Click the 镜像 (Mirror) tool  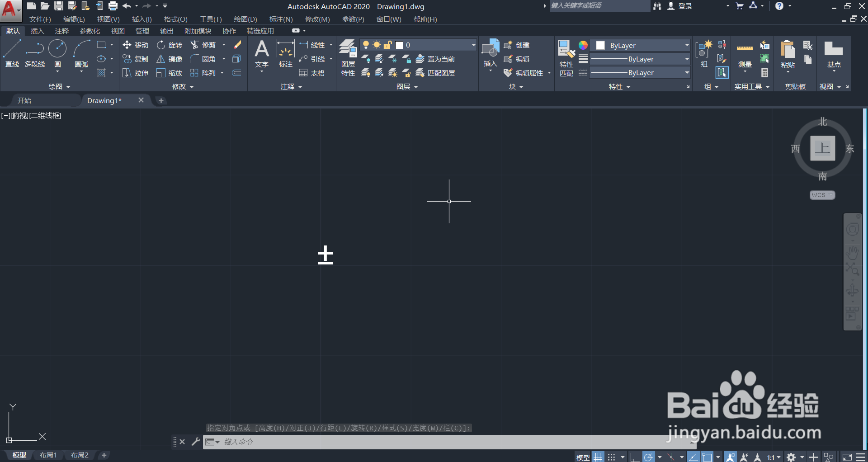point(170,59)
